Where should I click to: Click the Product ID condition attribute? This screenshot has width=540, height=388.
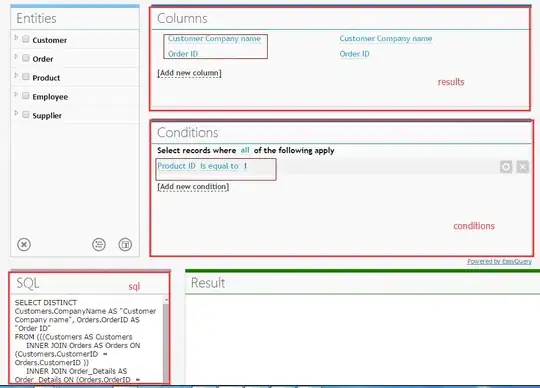[176, 166]
